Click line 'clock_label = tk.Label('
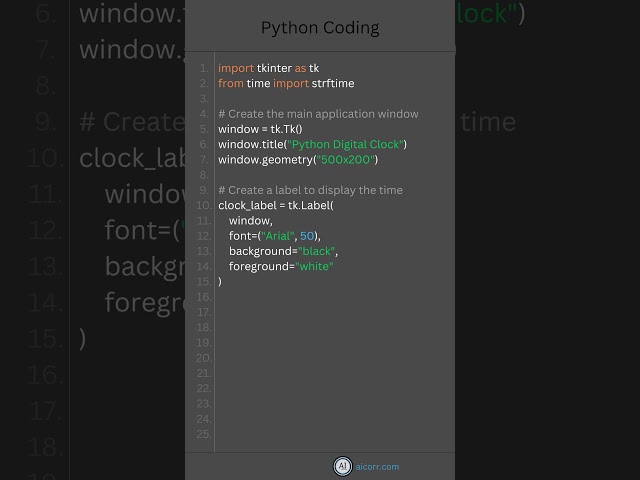 click(276, 205)
